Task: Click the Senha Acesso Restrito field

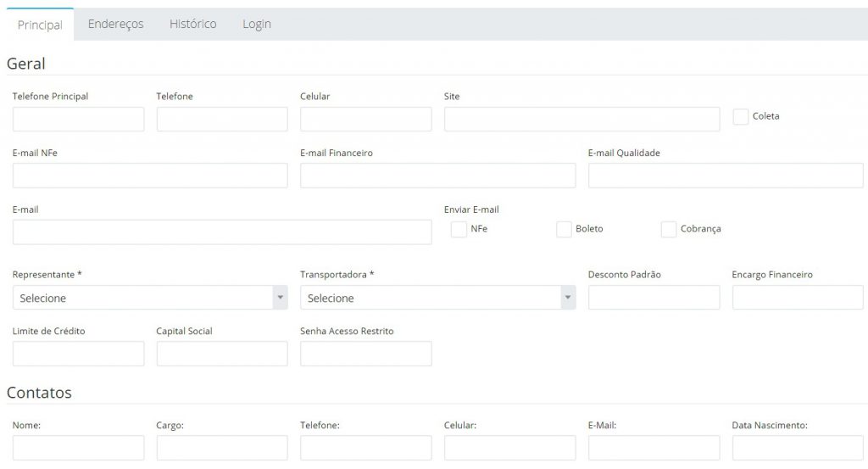Action: (x=366, y=354)
